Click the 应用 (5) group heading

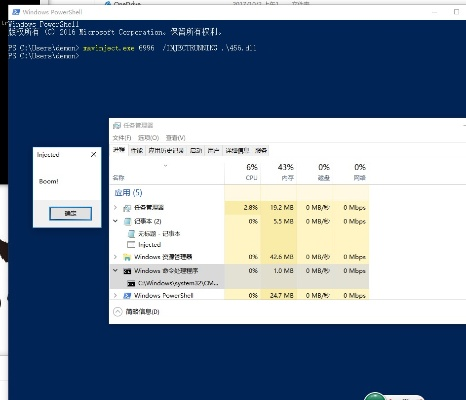(128, 193)
